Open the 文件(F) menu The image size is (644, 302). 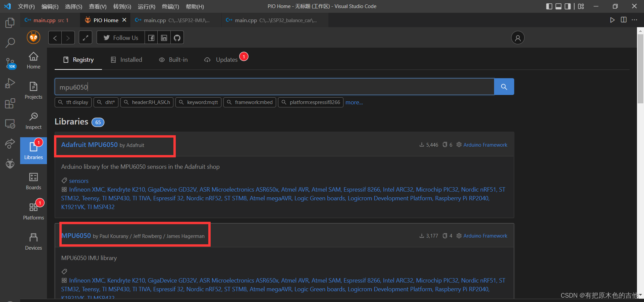(26, 6)
